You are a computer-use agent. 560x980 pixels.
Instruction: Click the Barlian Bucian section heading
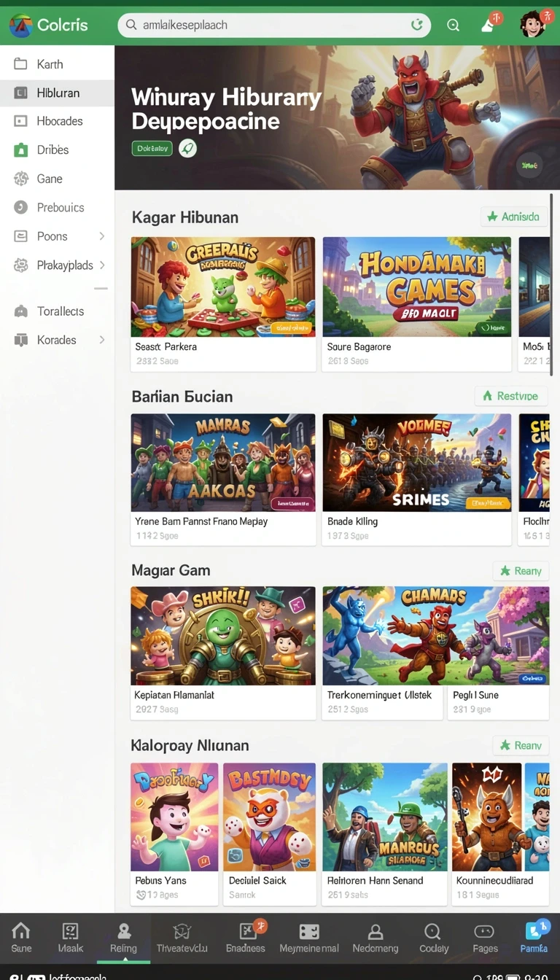(x=182, y=397)
